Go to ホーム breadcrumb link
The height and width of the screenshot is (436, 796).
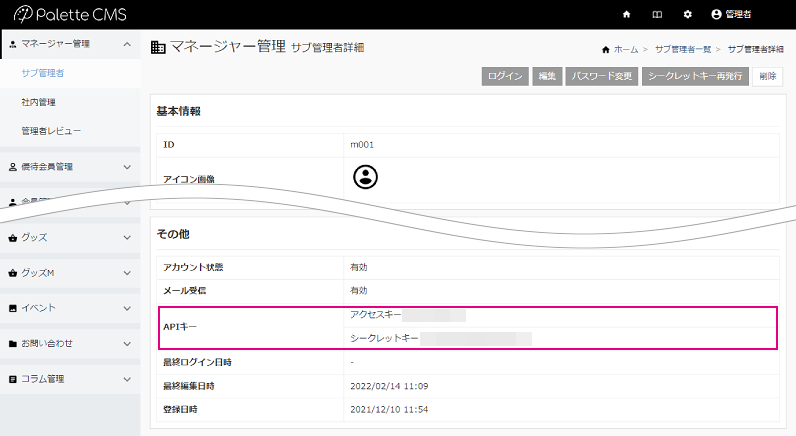[626, 49]
